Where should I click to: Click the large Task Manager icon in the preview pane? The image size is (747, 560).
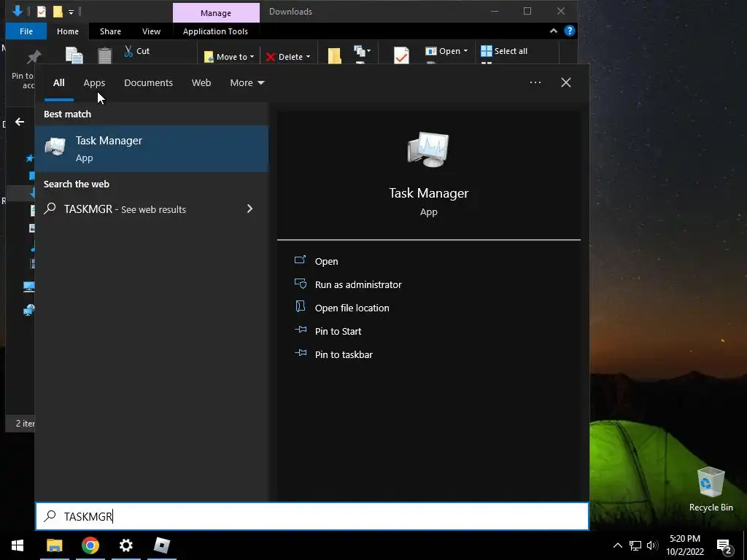click(x=427, y=149)
